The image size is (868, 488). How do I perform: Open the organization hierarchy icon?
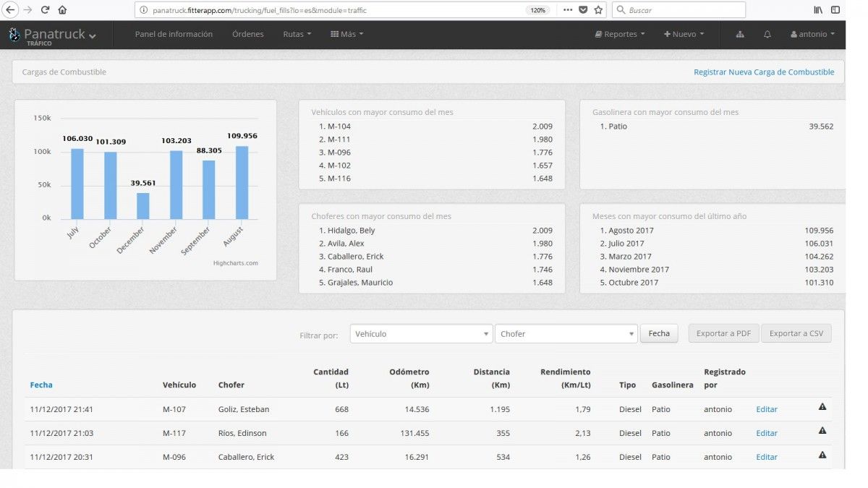[740, 34]
